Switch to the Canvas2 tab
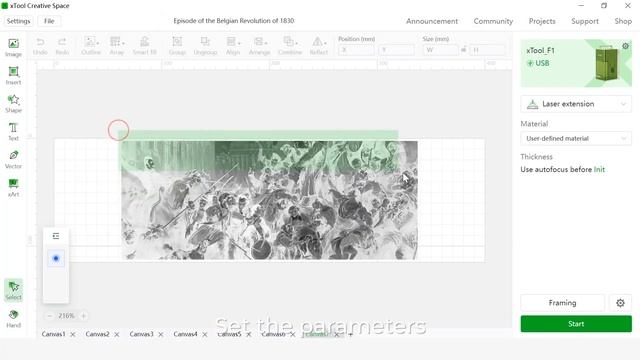 [x=98, y=334]
